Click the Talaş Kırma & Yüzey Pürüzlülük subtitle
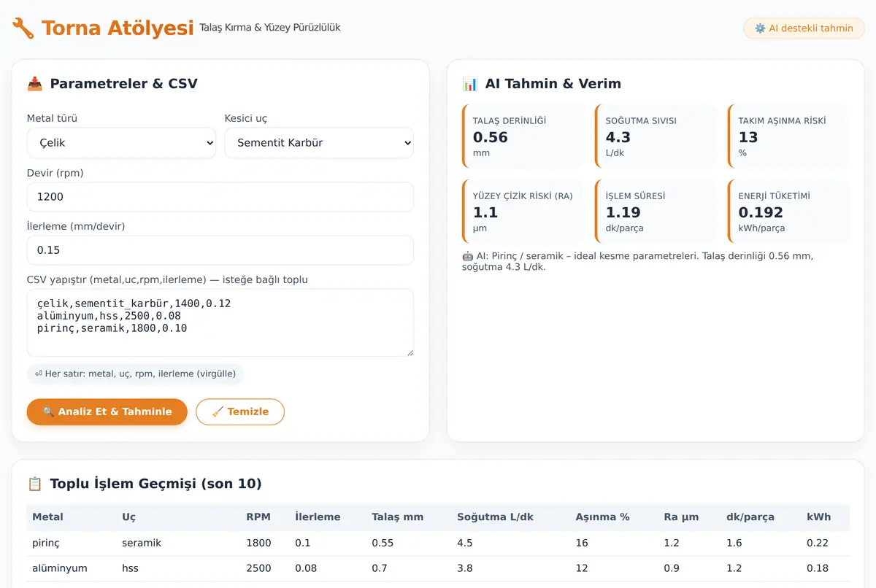 pyautogui.click(x=270, y=28)
